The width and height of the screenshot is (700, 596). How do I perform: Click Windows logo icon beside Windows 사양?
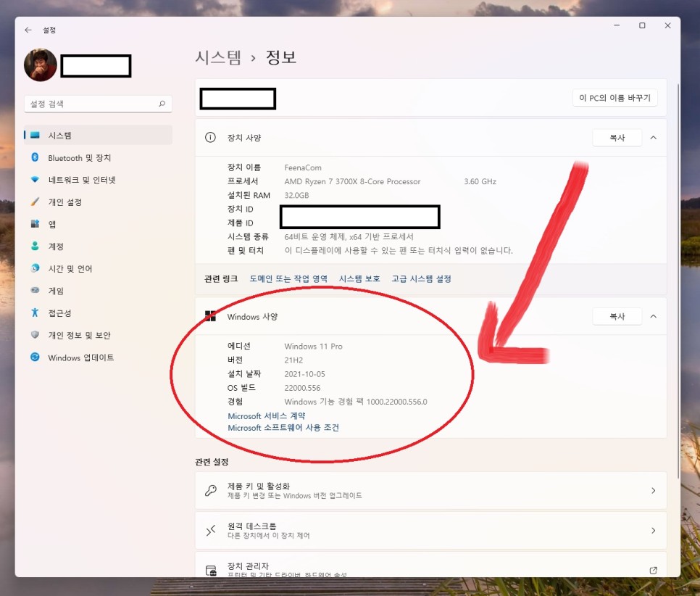click(x=210, y=316)
